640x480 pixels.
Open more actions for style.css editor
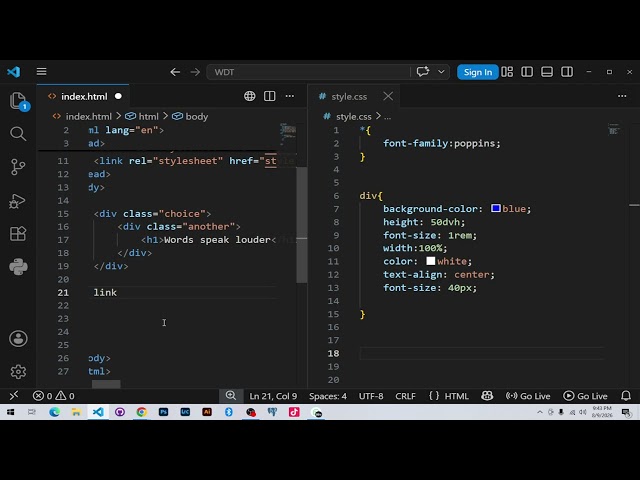tap(622, 96)
